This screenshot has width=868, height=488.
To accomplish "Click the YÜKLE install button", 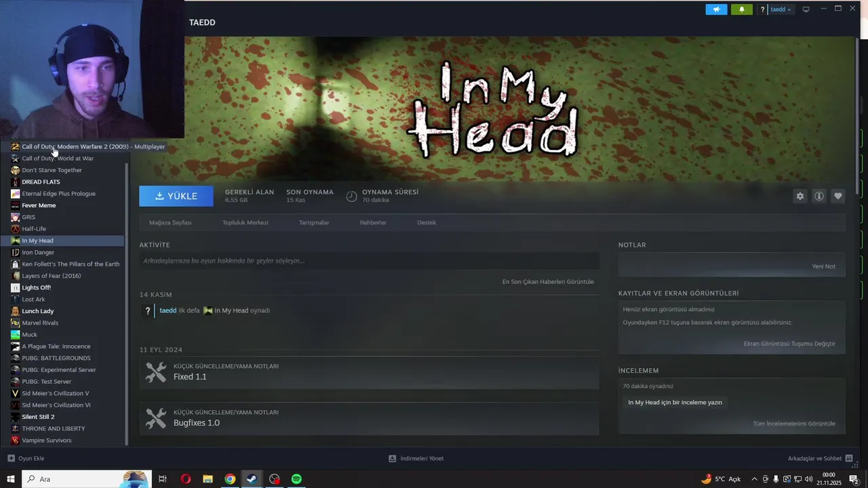I will pos(176,196).
